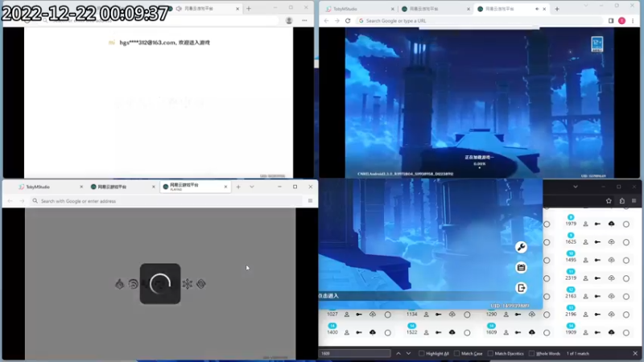Click the person icon in row 1625
Image resolution: width=644 pixels, height=362 pixels.
[586, 242]
